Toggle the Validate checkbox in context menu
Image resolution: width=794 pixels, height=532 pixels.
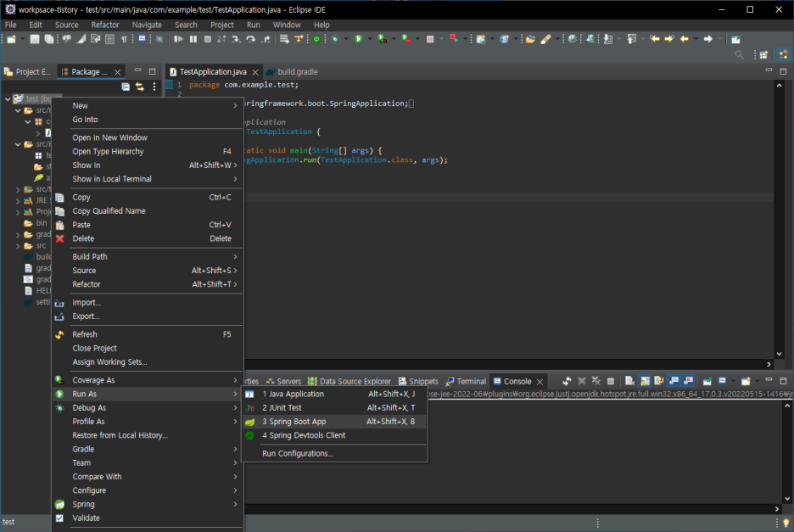click(x=59, y=518)
